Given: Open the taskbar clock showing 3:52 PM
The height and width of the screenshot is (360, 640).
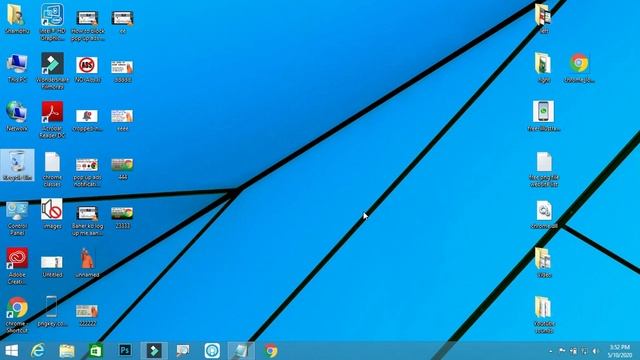Looking at the screenshot, I should coord(620,351).
